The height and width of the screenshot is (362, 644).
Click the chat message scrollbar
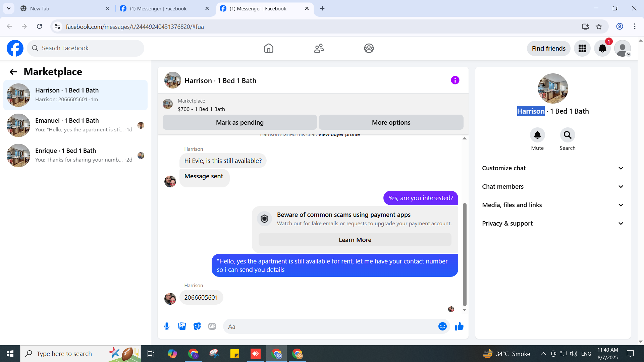pyautogui.click(x=465, y=255)
